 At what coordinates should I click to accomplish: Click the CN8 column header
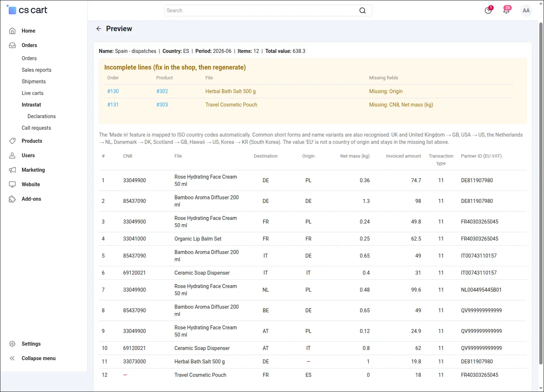pos(127,156)
